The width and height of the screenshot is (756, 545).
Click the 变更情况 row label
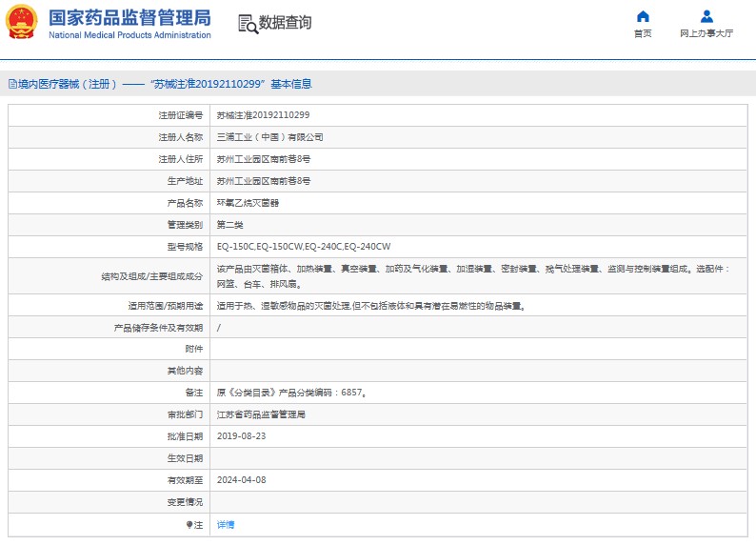185,502
